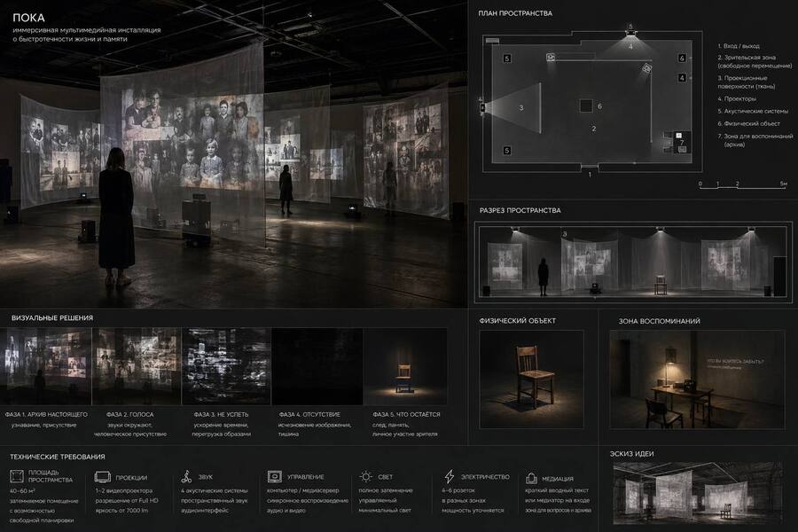The image size is (798, 532).
Task: Select the ЭСКИЗ ИДЕИ heading
Action: tap(631, 454)
